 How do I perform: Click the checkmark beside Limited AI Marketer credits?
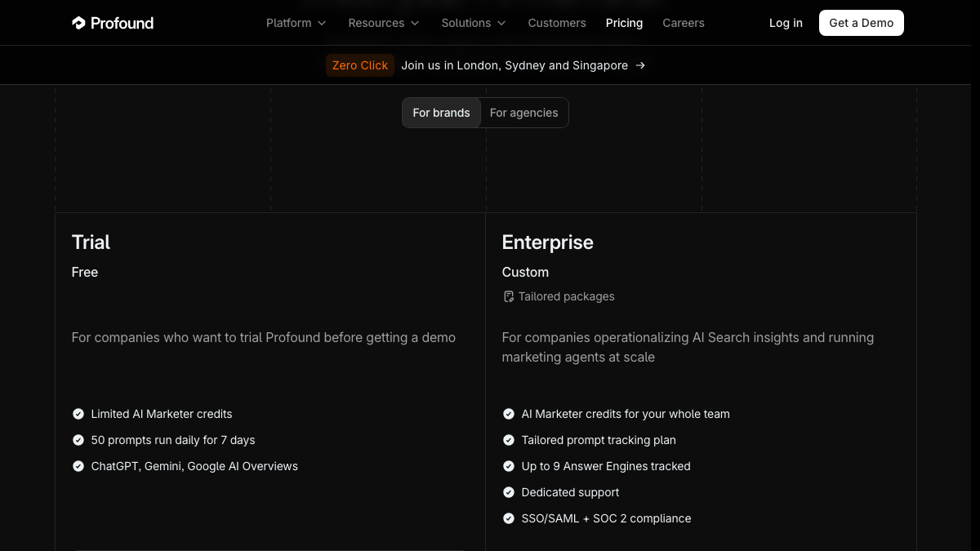78,414
